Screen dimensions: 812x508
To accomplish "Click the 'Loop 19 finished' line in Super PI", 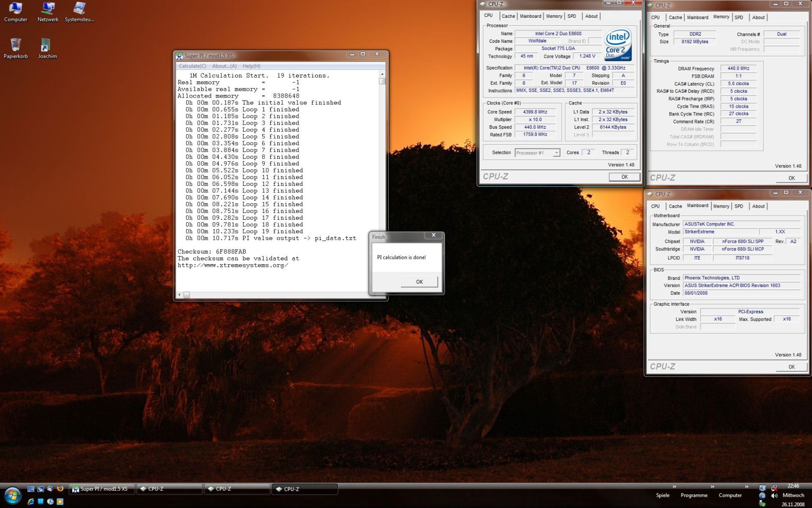I will click(244, 231).
